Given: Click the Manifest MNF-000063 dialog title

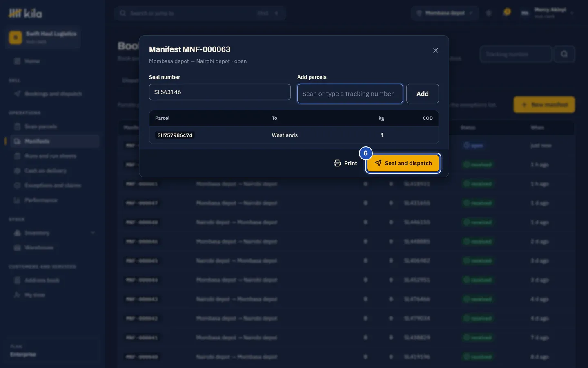Looking at the screenshot, I should pyautogui.click(x=189, y=49).
